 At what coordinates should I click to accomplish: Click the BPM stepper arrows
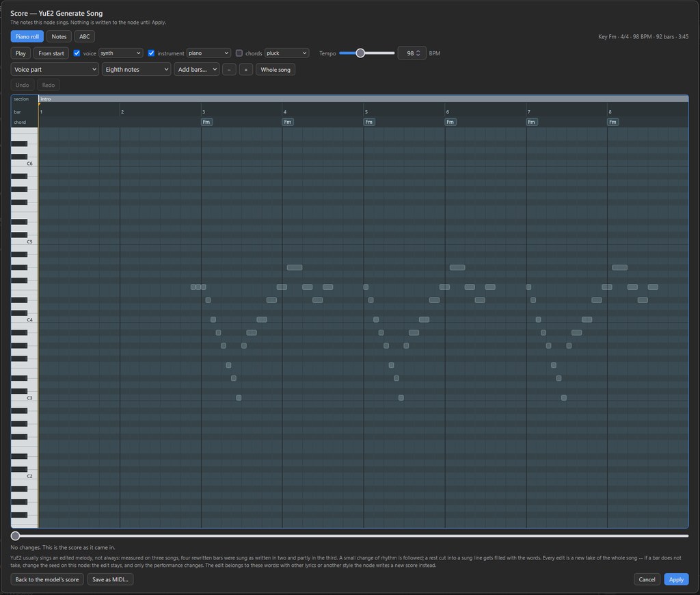418,53
